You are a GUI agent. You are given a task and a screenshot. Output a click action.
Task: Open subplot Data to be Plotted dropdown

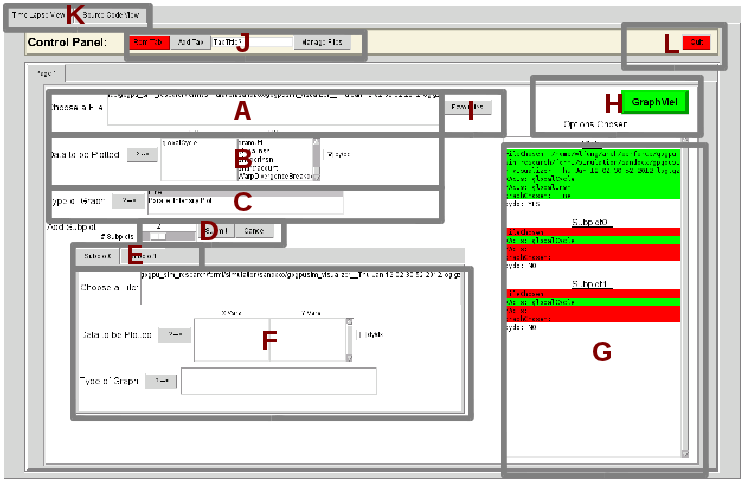174,335
